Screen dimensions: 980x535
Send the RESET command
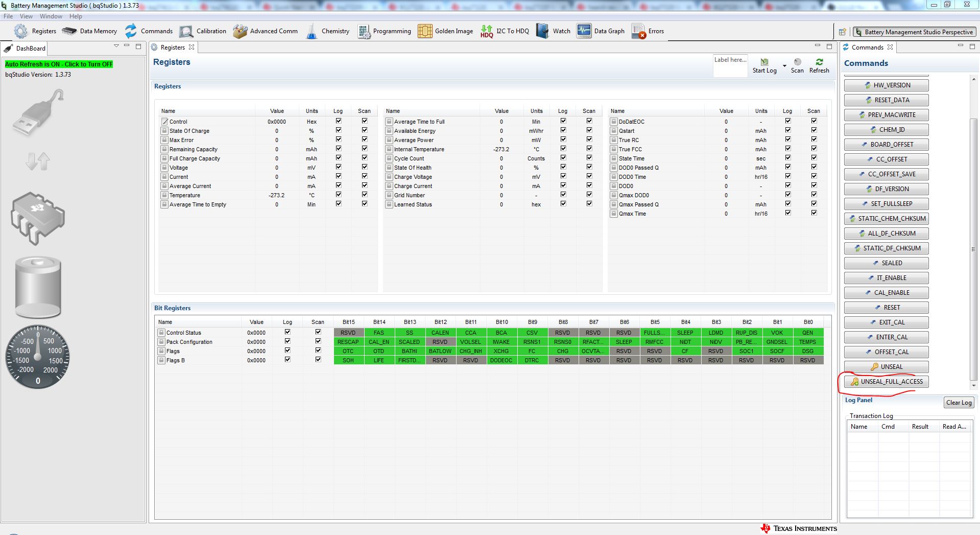(x=887, y=308)
